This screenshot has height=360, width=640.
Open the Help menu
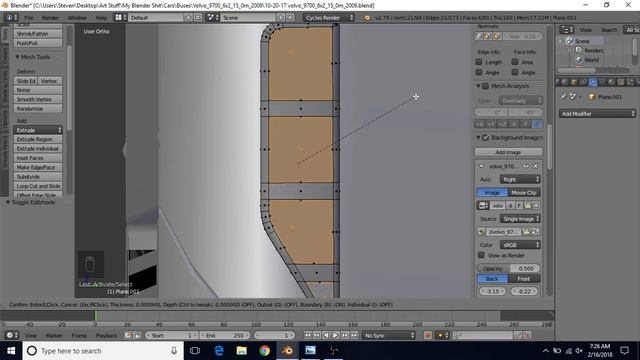click(101, 18)
